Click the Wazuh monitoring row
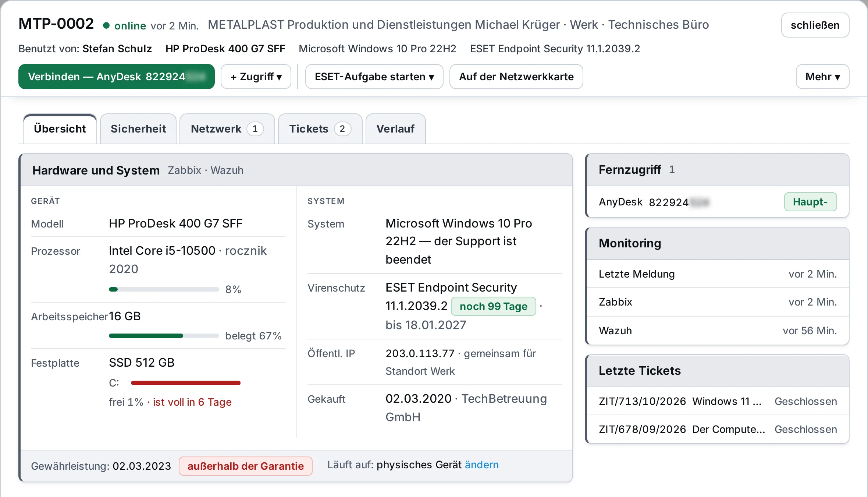 (718, 331)
